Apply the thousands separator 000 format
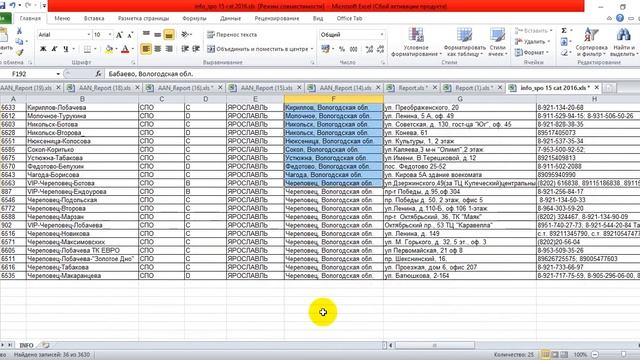 353,49
